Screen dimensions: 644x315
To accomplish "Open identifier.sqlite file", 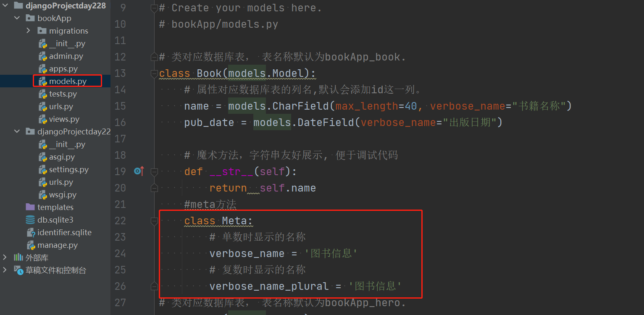I will pyautogui.click(x=64, y=232).
